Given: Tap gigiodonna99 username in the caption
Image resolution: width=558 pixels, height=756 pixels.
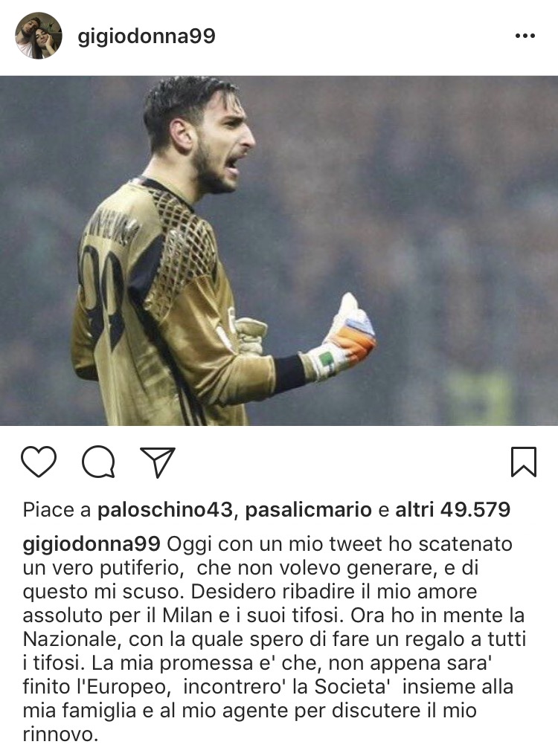Looking at the screenshot, I should (92, 544).
